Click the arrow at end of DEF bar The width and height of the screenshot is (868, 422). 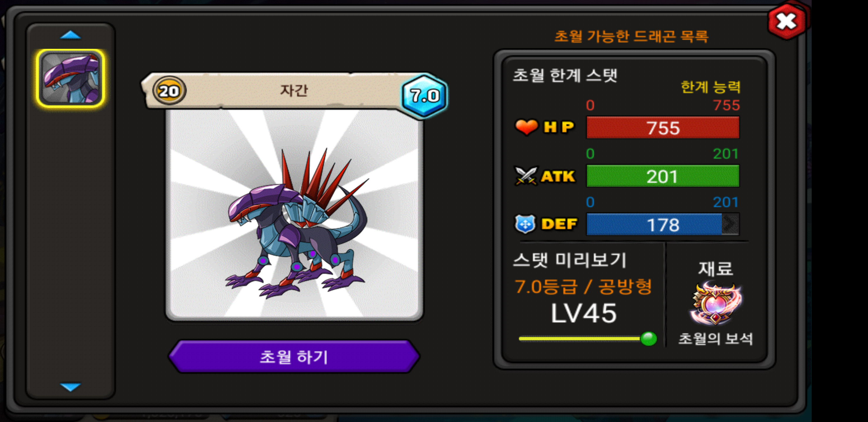click(x=730, y=224)
